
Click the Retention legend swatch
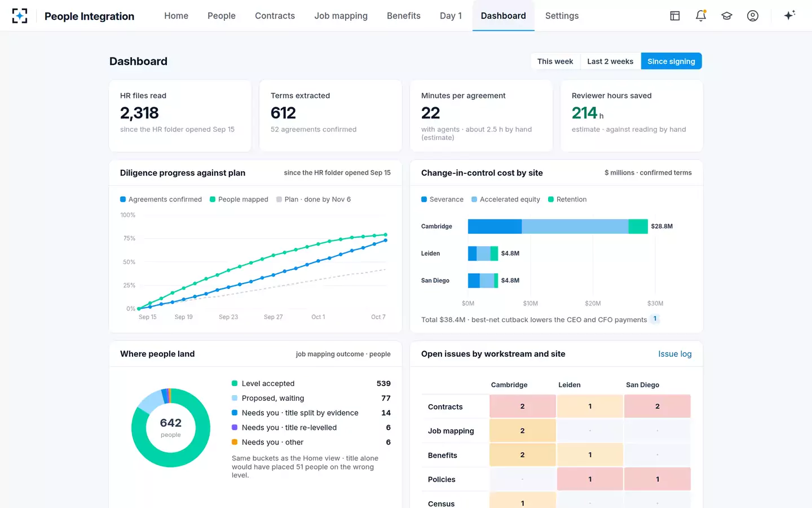pos(551,199)
